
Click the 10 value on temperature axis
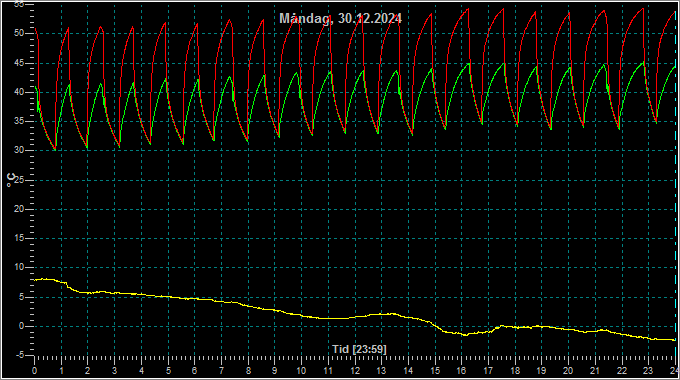pos(19,268)
